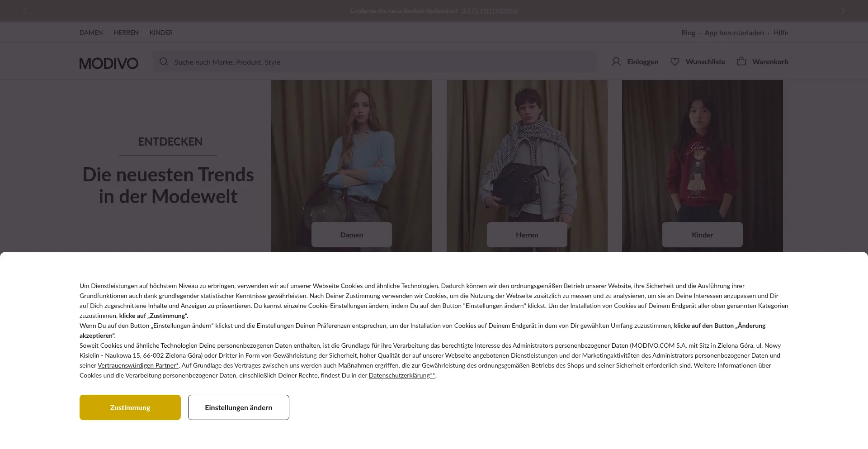Click the JETZT ENTDECKEN banner link
This screenshot has width=868, height=449.
(x=489, y=11)
